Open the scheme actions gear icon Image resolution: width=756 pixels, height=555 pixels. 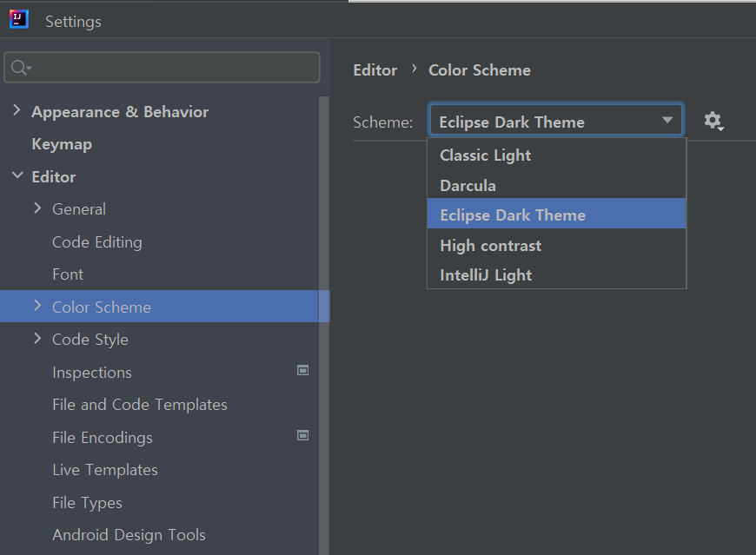[x=713, y=121]
